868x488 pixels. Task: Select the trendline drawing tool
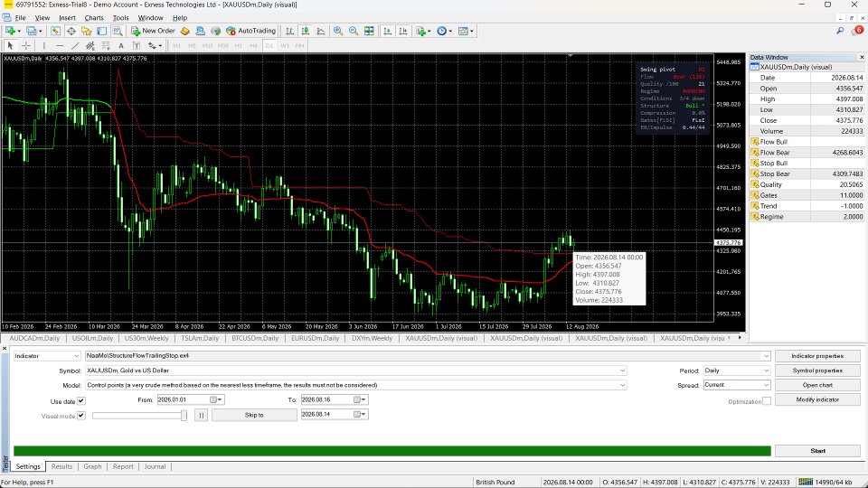tap(75, 45)
